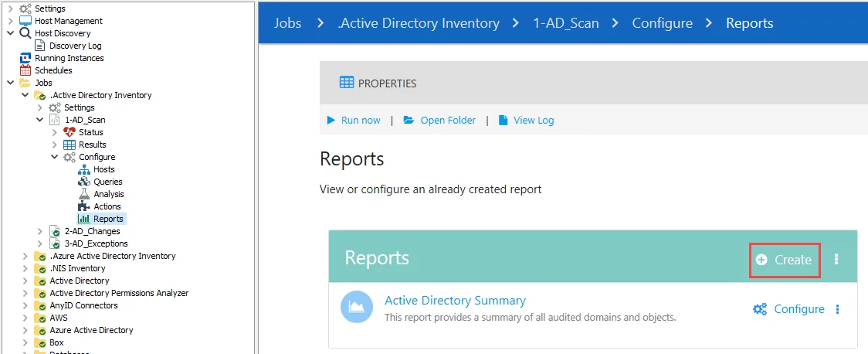Viewport: 868px width, 354px height.
Task: Expand the AWS folder node
Action: (25, 318)
